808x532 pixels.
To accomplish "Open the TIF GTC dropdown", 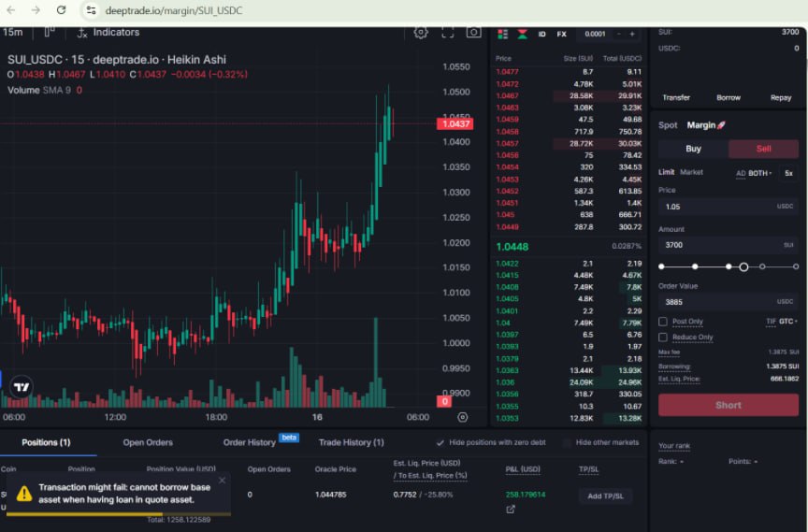I will tap(782, 322).
